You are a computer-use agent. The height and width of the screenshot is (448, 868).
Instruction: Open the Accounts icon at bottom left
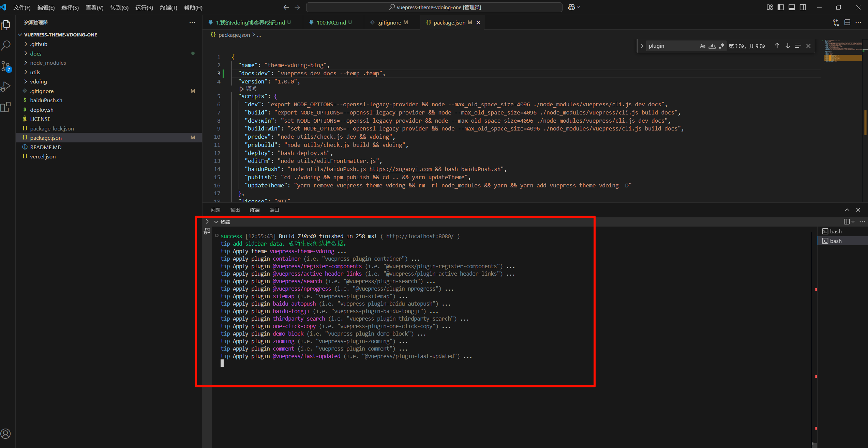(6, 434)
